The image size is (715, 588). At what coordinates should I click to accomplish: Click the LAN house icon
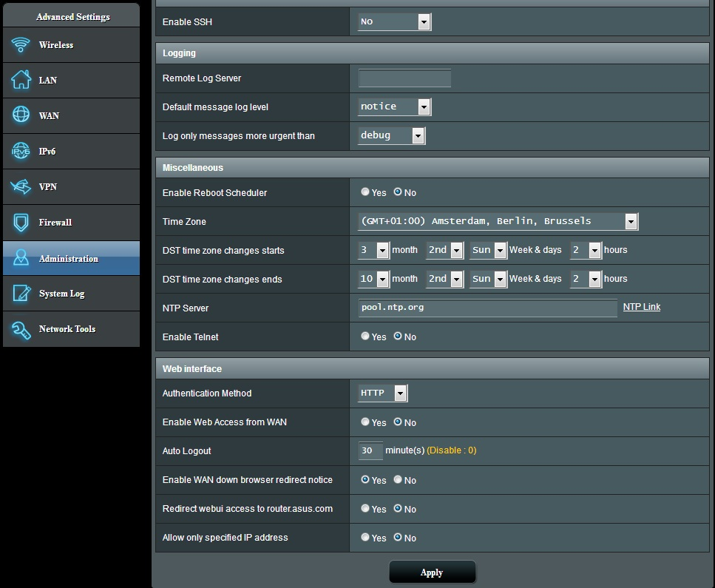click(x=21, y=80)
